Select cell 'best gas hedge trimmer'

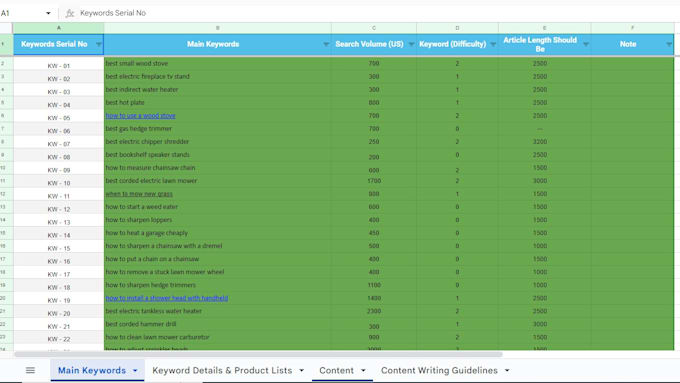[x=218, y=129]
